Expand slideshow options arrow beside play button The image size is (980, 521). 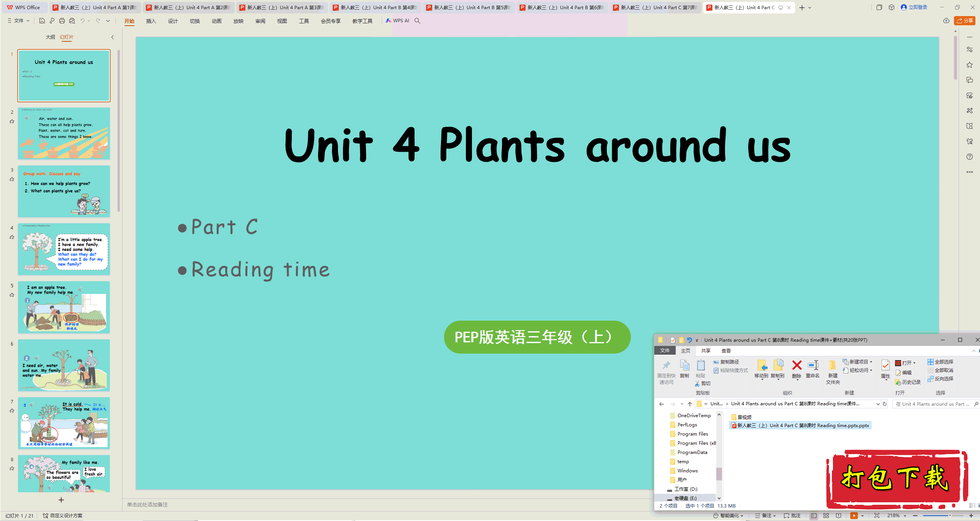tap(862, 516)
